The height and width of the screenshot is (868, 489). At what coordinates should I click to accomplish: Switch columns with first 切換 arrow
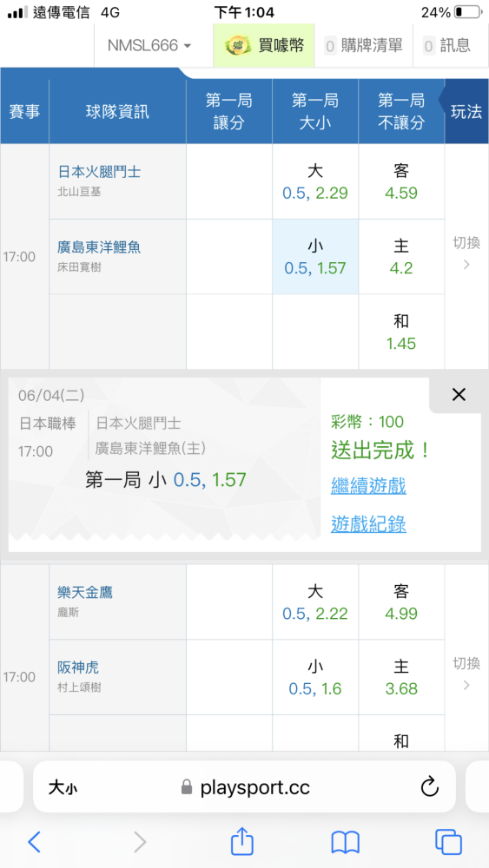[466, 254]
